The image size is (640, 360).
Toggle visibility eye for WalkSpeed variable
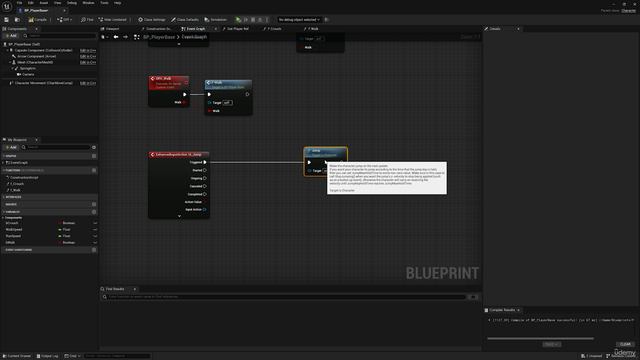pyautogui.click(x=95, y=229)
